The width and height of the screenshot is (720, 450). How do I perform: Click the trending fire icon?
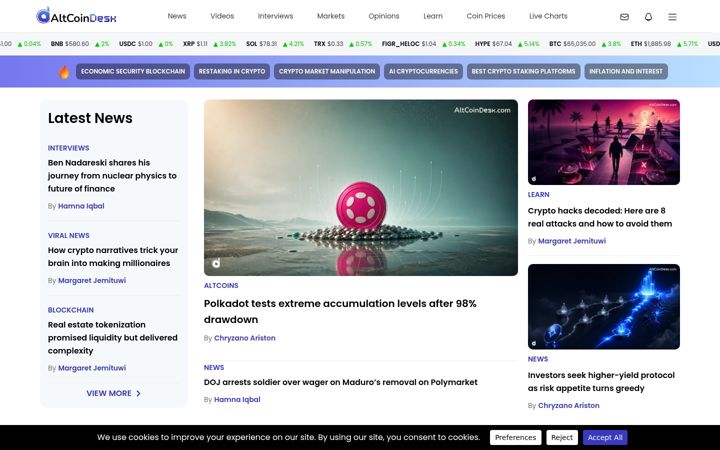[x=64, y=72]
